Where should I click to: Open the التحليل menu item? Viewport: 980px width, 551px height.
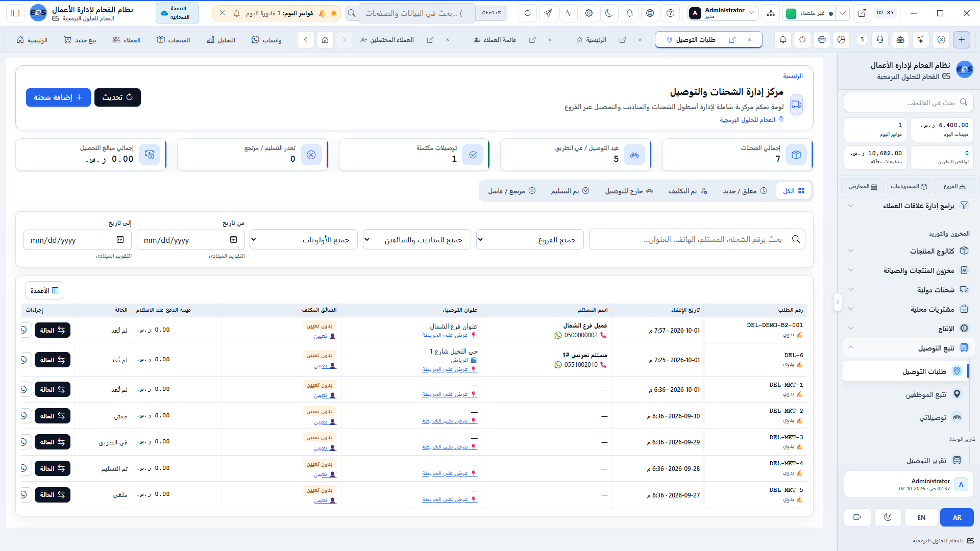pos(221,40)
